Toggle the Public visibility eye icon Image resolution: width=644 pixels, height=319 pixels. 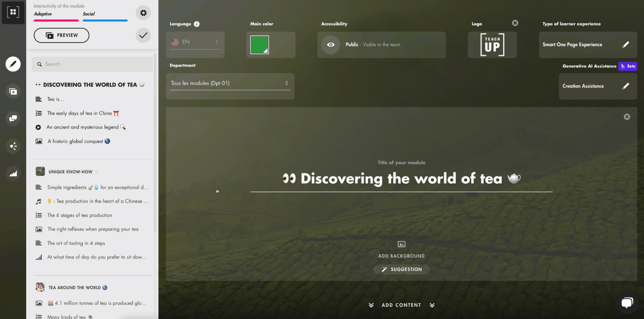(331, 45)
